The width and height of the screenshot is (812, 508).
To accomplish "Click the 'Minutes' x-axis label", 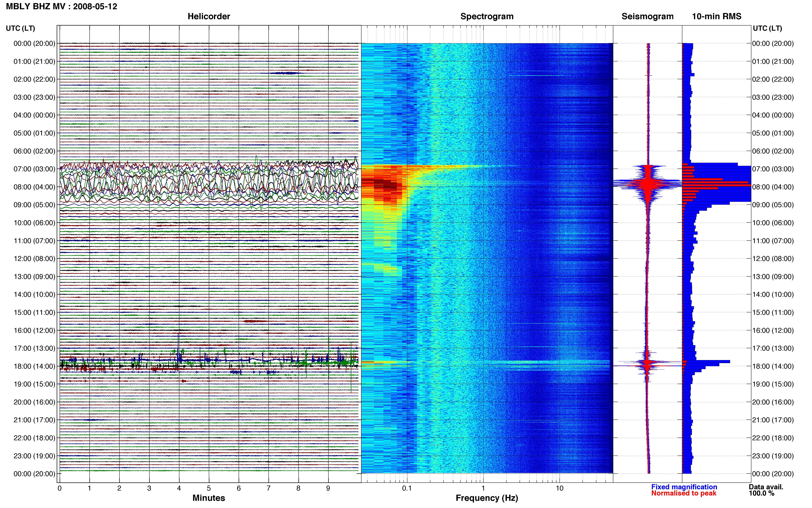I will coord(209,498).
